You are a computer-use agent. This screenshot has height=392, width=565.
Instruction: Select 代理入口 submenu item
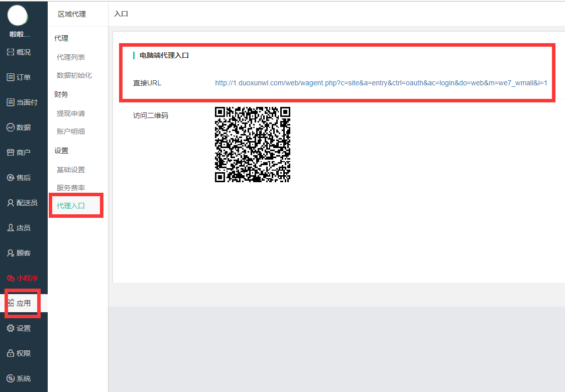[71, 206]
